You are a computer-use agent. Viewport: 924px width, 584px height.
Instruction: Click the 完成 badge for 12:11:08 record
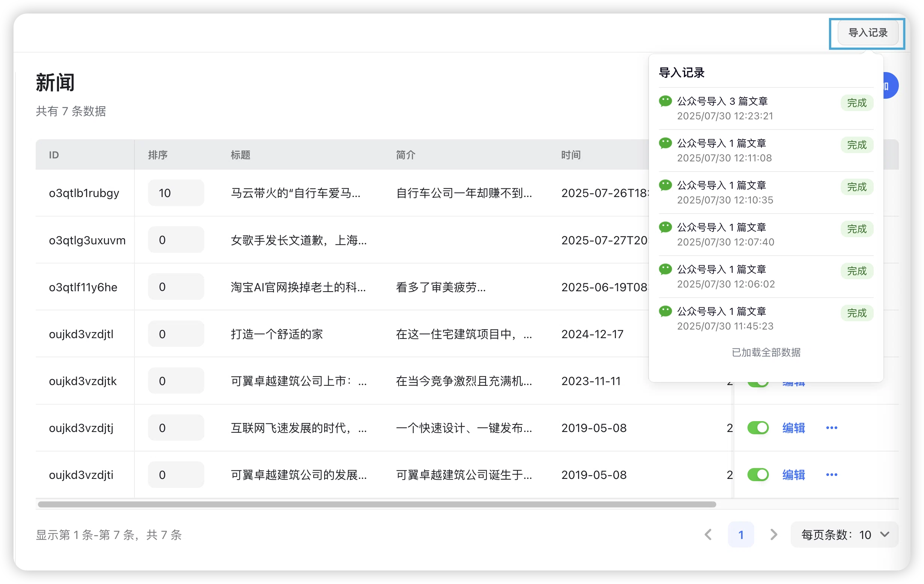[x=856, y=145]
